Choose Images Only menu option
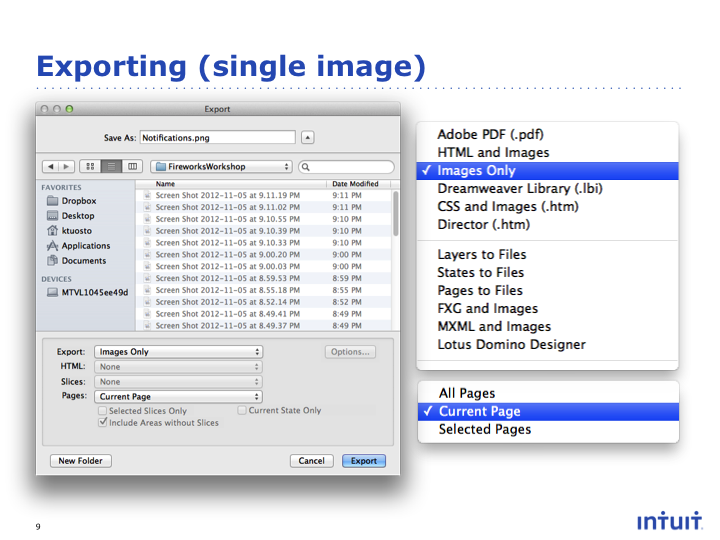Viewport: 720px width, 540px height. click(547, 170)
